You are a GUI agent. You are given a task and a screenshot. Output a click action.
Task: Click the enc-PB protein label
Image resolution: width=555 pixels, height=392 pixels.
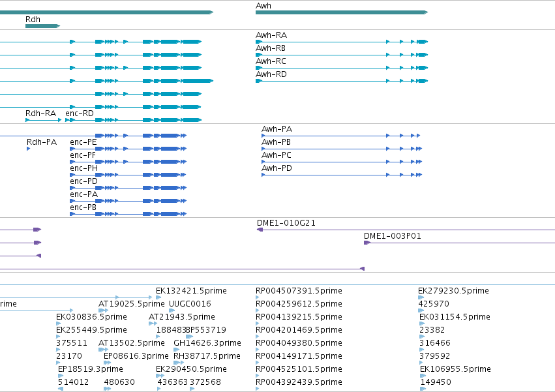point(83,207)
